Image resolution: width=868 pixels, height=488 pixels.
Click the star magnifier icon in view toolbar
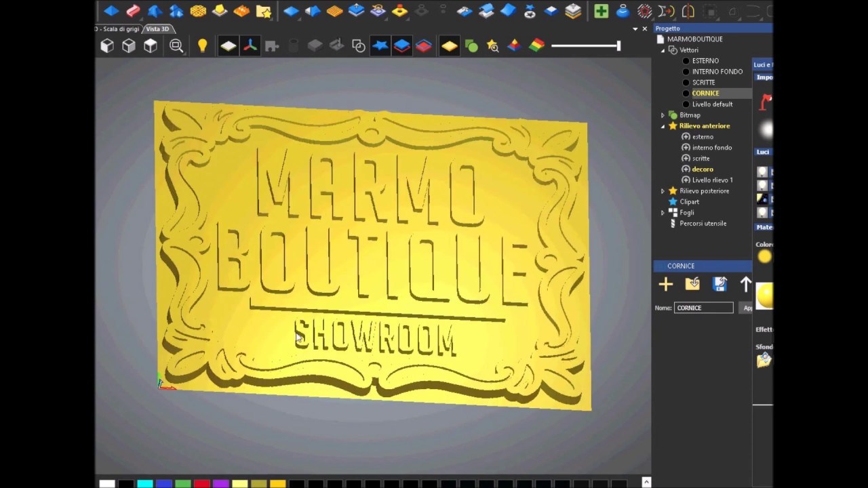point(492,46)
